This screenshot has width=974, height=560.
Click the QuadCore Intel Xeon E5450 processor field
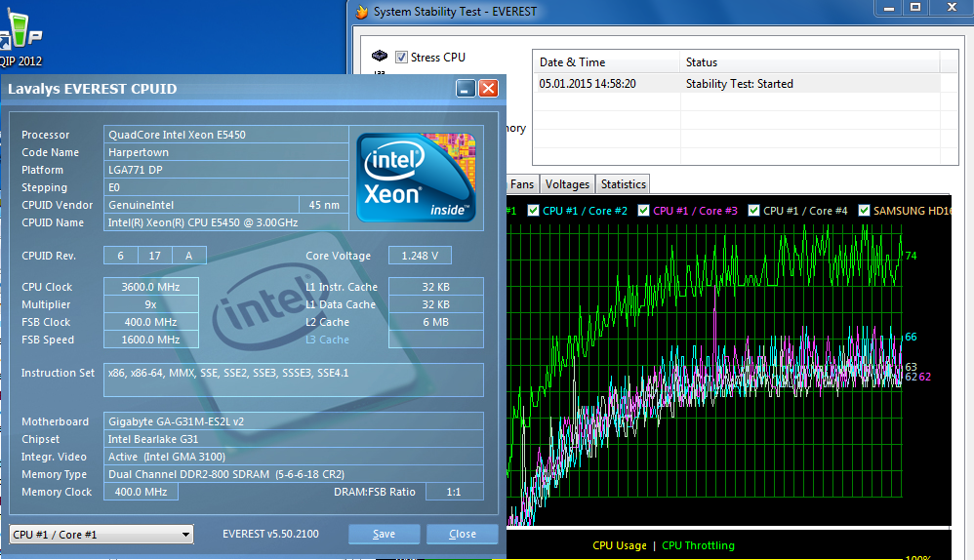tap(226, 135)
